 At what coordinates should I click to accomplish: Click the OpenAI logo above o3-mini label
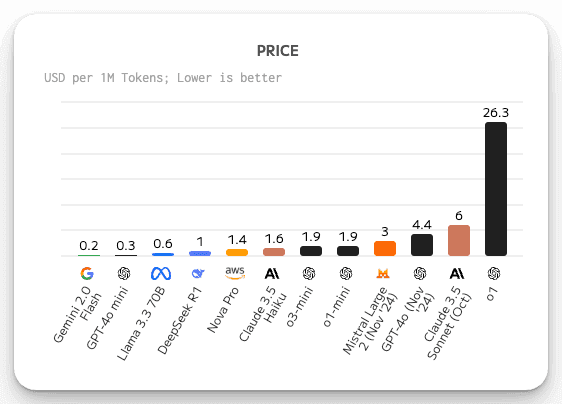309,274
